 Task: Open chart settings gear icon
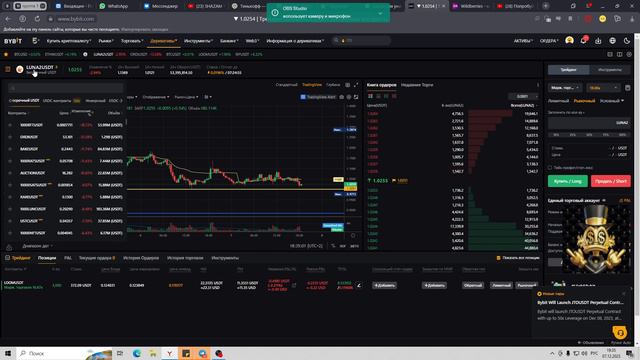[x=349, y=97]
